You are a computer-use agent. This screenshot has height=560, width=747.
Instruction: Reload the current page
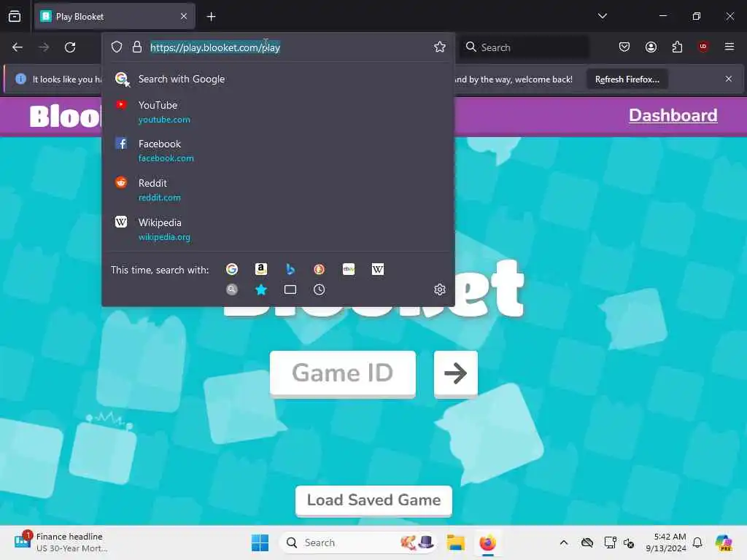point(70,47)
